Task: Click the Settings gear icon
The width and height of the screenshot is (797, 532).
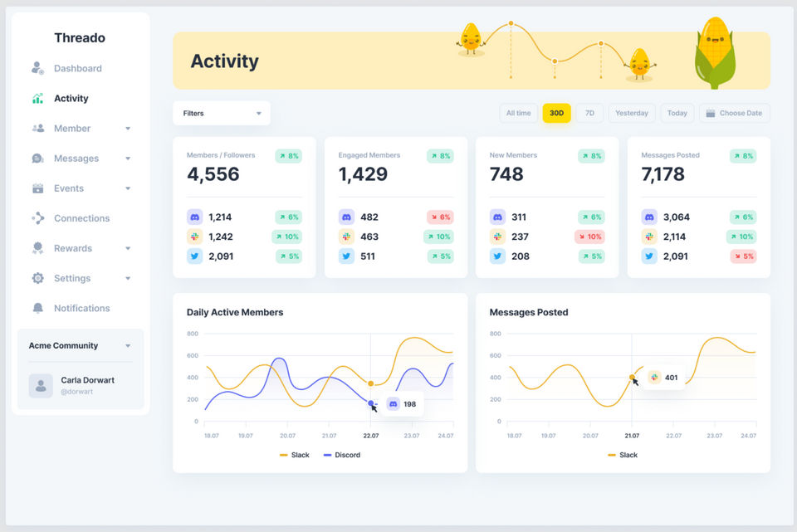Action: pyautogui.click(x=37, y=278)
